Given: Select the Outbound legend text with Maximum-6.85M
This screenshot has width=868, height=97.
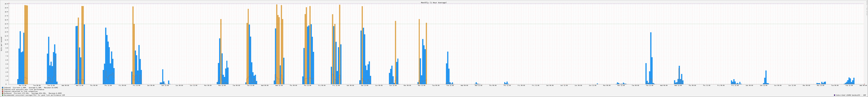Looking at the screenshot, I should 33,93.
